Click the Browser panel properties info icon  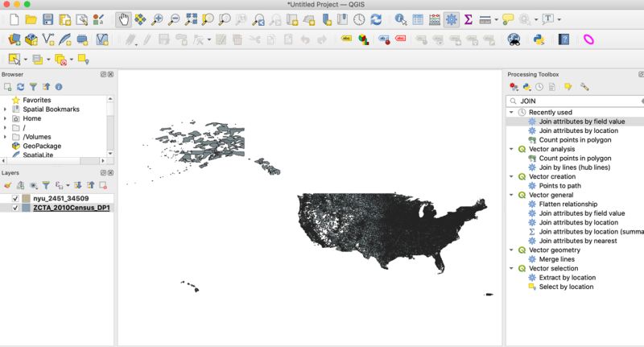[x=59, y=87]
